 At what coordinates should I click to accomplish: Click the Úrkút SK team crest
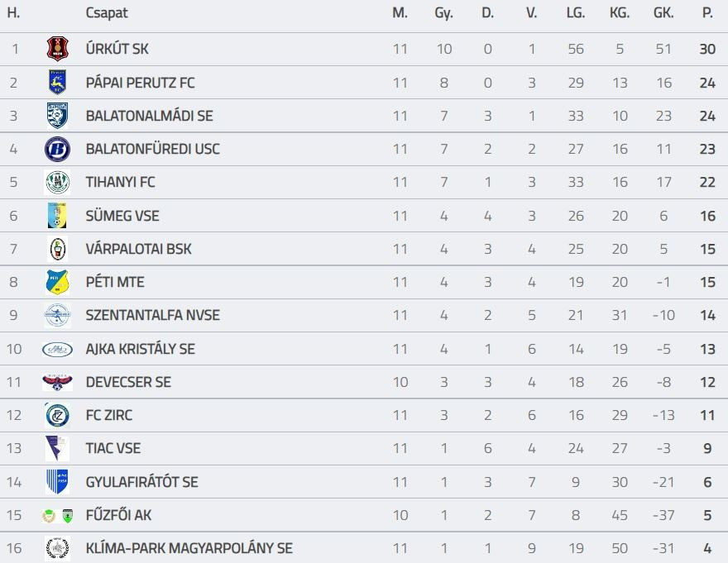[57, 50]
